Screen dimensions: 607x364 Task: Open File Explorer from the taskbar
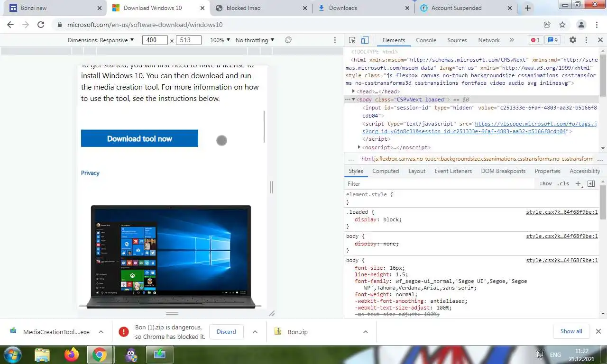coord(42,355)
